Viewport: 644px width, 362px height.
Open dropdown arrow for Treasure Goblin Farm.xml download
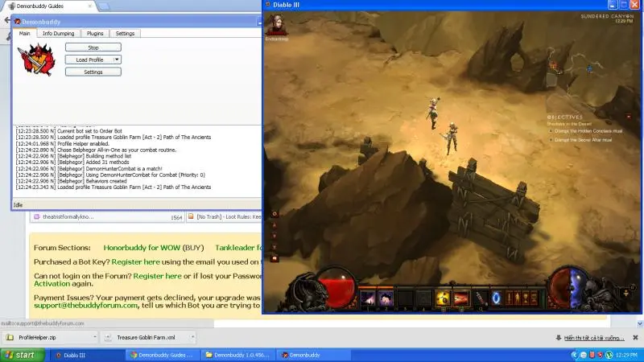pyautogui.click(x=192, y=338)
